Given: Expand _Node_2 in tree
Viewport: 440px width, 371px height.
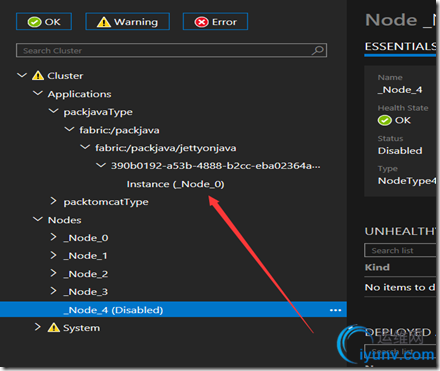Looking at the screenshot, I should (53, 273).
